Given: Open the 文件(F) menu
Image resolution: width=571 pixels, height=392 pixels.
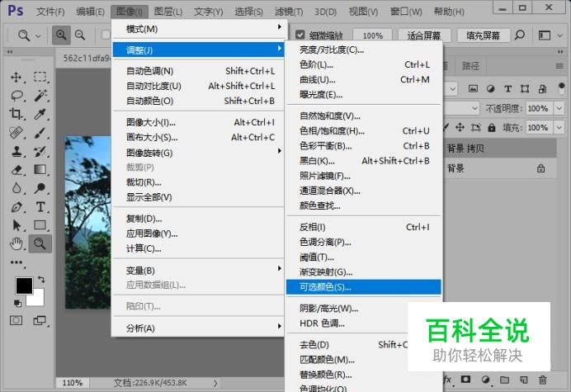Looking at the screenshot, I should [50, 12].
